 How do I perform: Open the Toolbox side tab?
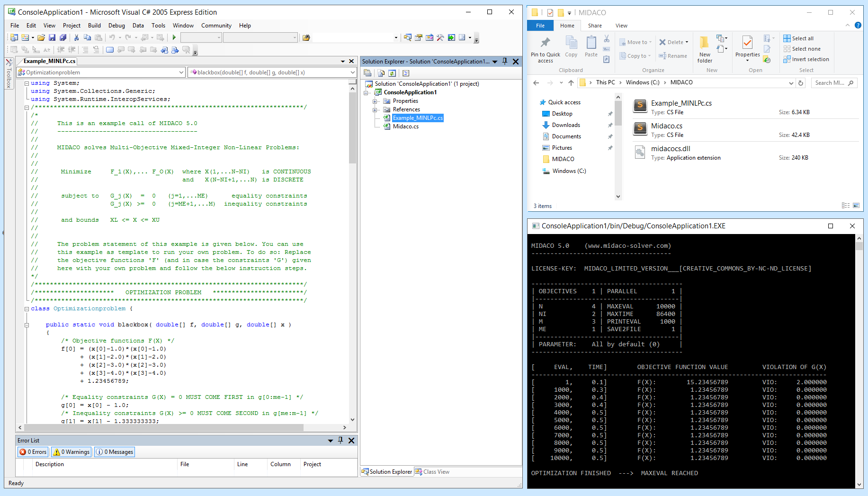[x=9, y=73]
